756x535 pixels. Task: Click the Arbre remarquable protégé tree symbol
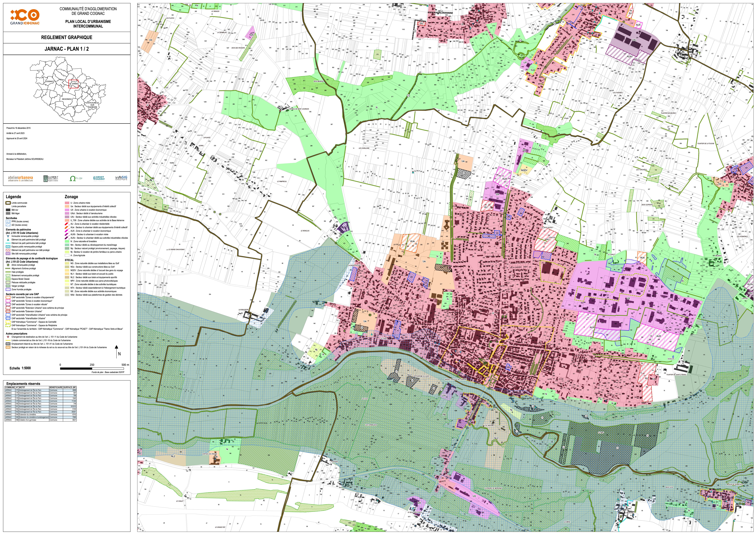tap(8, 265)
